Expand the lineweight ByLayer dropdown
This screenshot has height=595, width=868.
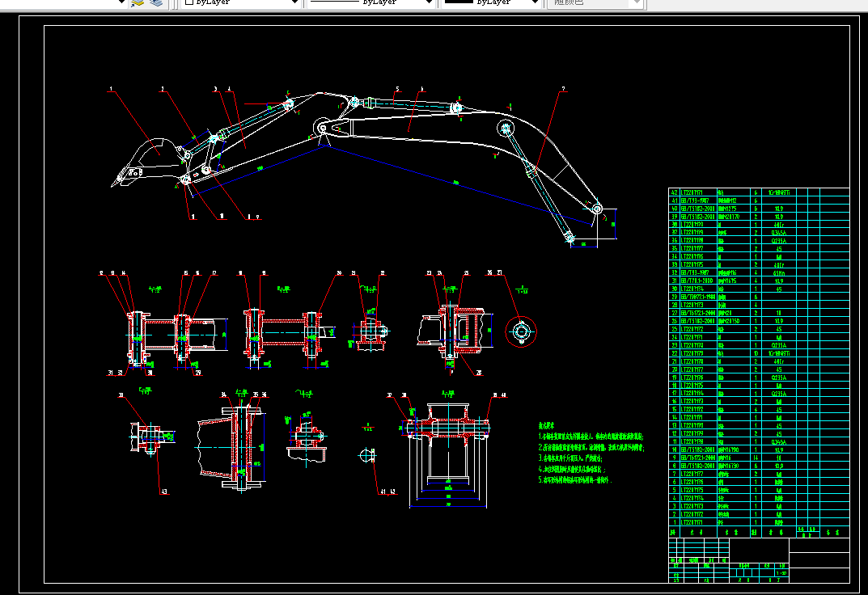click(535, 2)
